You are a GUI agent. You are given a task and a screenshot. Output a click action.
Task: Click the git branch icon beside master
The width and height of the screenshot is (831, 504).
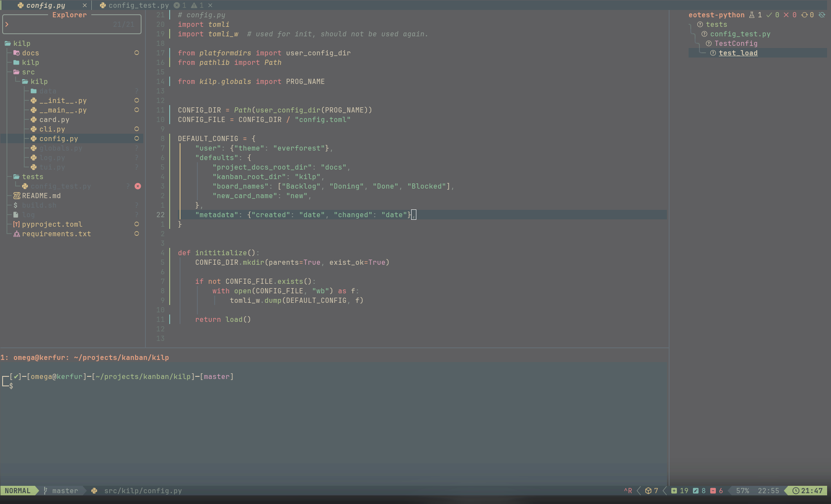[x=45, y=491]
